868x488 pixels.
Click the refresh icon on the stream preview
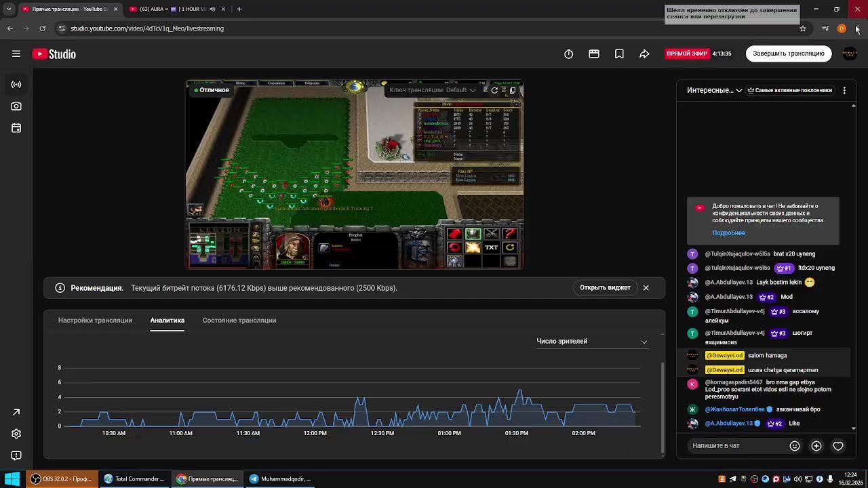[x=494, y=90]
